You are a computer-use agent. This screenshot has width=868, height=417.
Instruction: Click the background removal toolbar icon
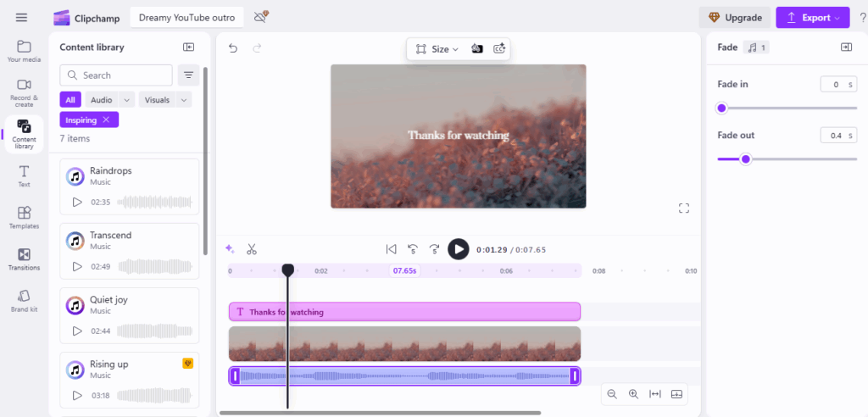tap(476, 48)
